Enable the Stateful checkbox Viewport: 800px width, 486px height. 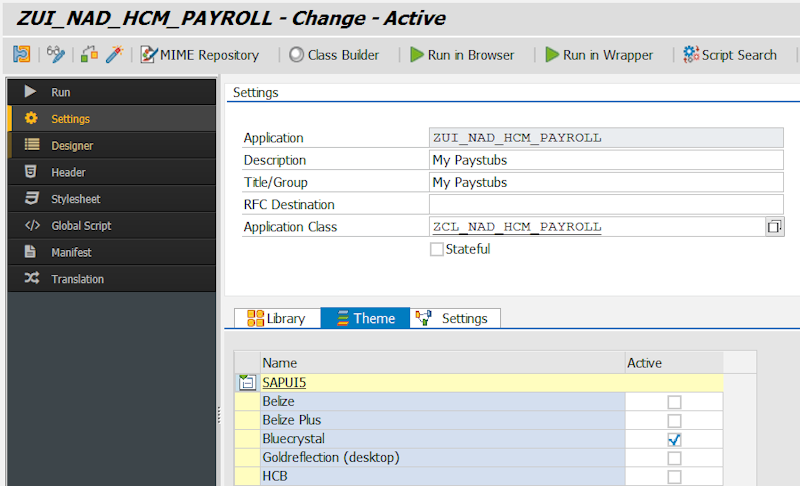pyautogui.click(x=437, y=249)
